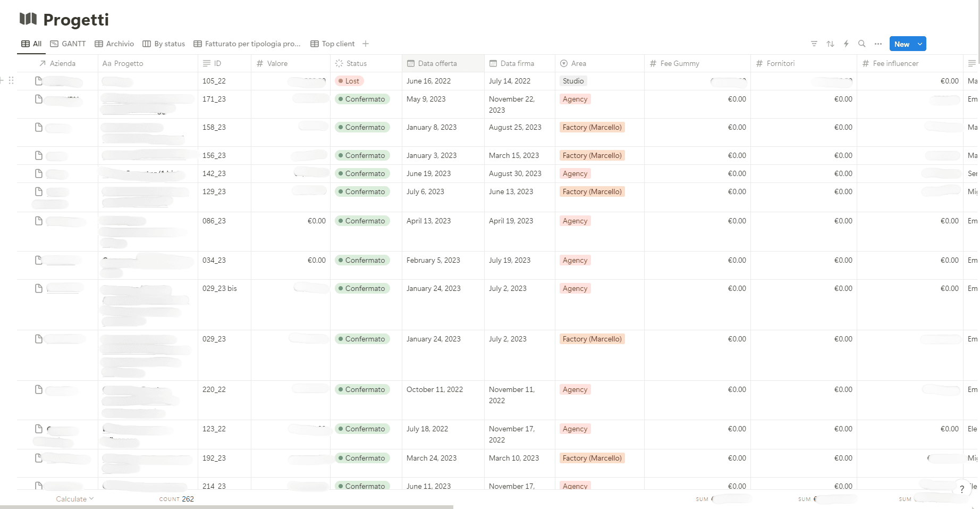The height and width of the screenshot is (509, 980).
Task: Switch to the All view tab
Action: 31,44
